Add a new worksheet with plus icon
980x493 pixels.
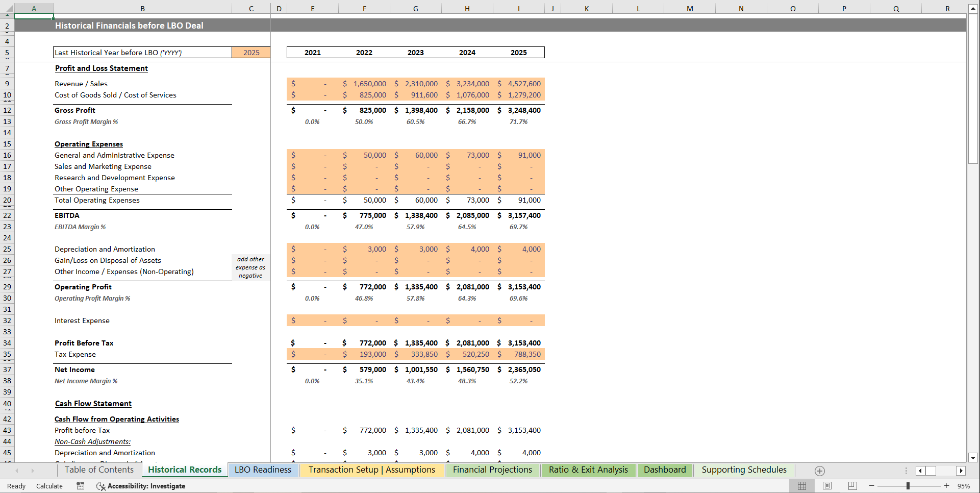tap(820, 471)
